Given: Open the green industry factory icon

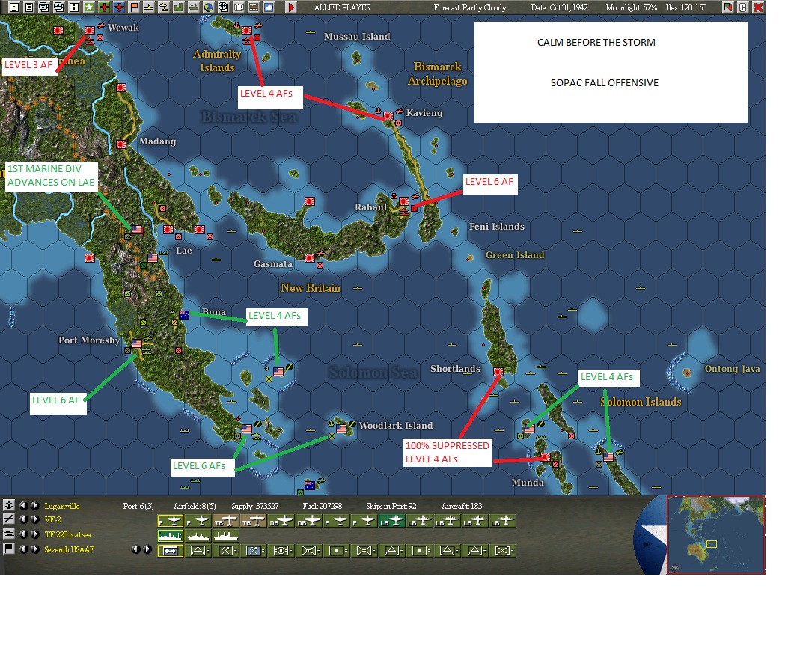Looking at the screenshot, I should 178,7.
